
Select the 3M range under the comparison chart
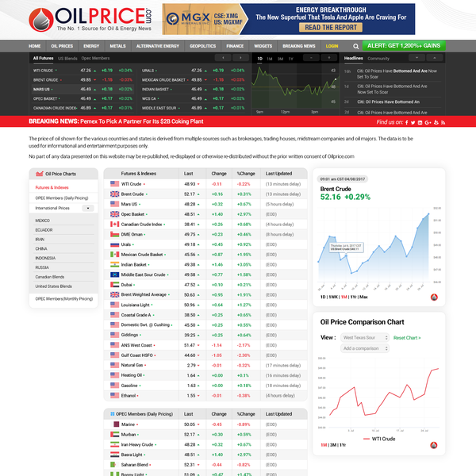(x=333, y=445)
